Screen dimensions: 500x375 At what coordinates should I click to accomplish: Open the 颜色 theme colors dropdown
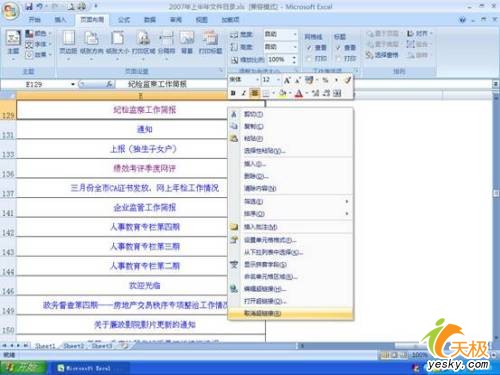coord(39,33)
